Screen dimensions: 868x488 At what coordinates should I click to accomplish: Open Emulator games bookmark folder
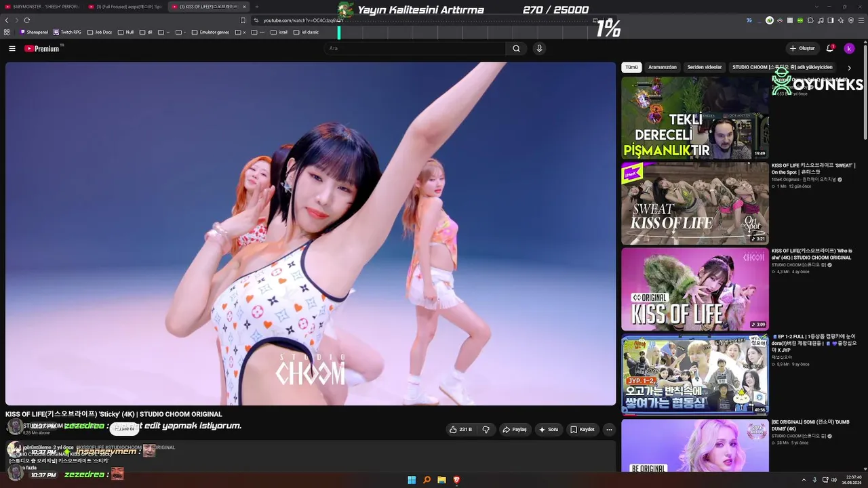coord(210,32)
